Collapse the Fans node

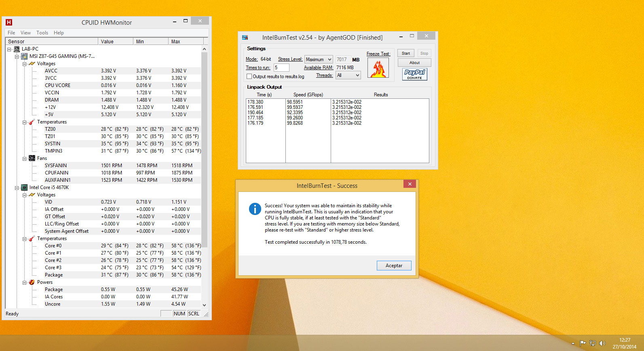coord(25,158)
